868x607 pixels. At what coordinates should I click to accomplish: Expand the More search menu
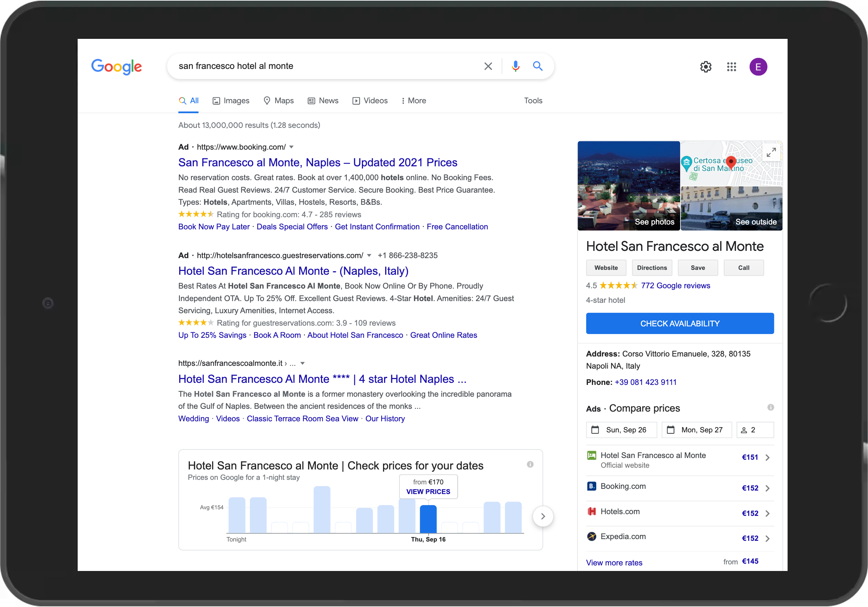click(x=414, y=100)
